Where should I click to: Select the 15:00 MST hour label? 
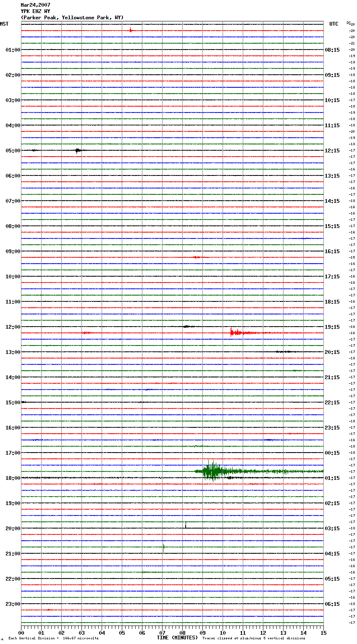[x=13, y=403]
